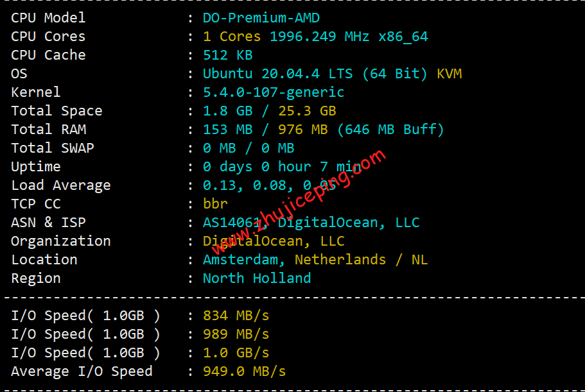Click the 'AS14061' ASN text
Viewport: 585px width, 392px height.
(232, 223)
